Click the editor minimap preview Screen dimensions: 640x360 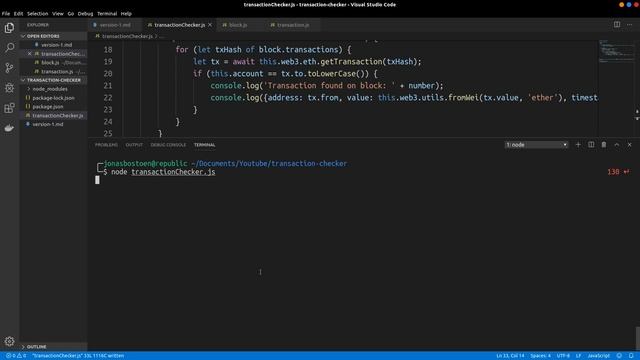point(616,51)
